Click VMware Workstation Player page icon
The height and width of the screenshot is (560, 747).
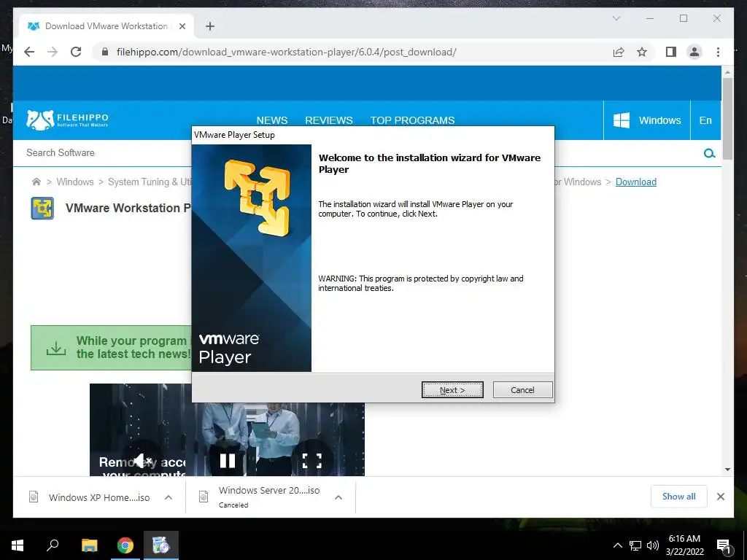(x=42, y=208)
